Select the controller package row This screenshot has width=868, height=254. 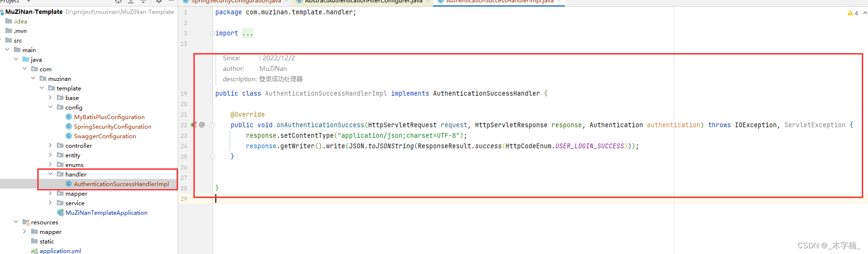tap(89, 145)
